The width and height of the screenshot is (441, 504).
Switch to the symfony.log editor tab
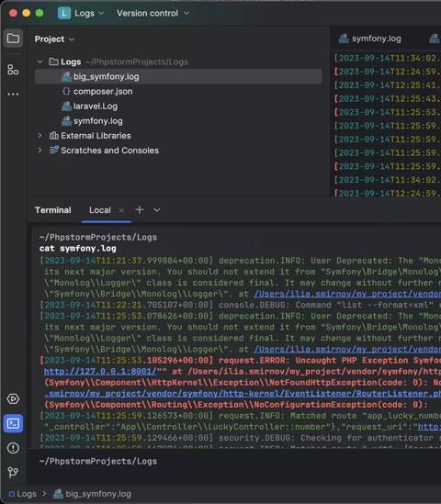370,39
